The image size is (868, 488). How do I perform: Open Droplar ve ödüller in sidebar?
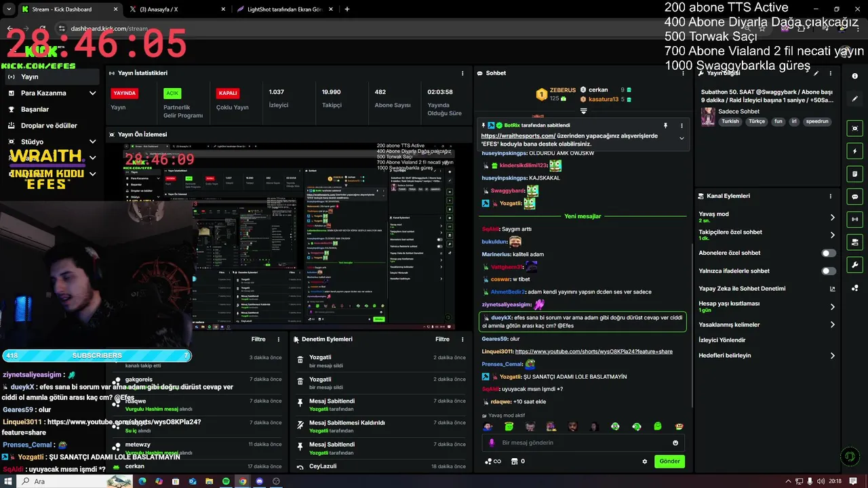click(50, 125)
